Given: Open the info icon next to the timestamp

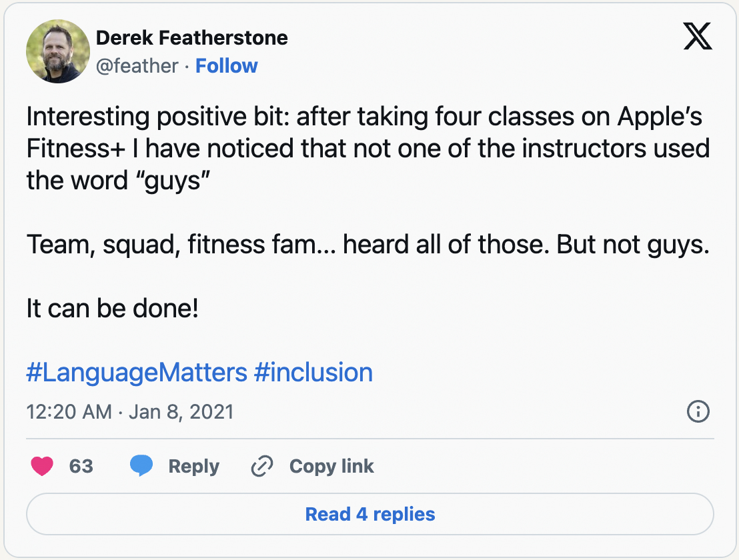Looking at the screenshot, I should 698,411.
